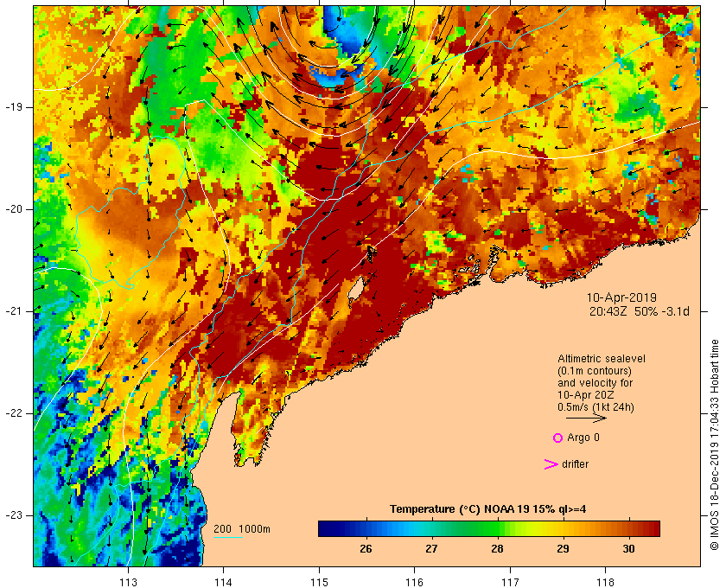Click 'Temperature (°C) NOAA 19 15% ql>=4' title
The image size is (726, 588).
488,509
